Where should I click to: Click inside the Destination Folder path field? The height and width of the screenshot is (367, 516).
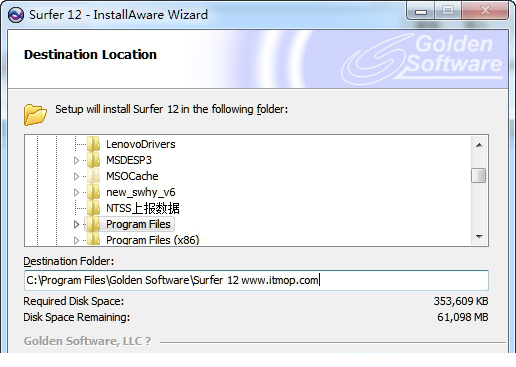(x=256, y=280)
